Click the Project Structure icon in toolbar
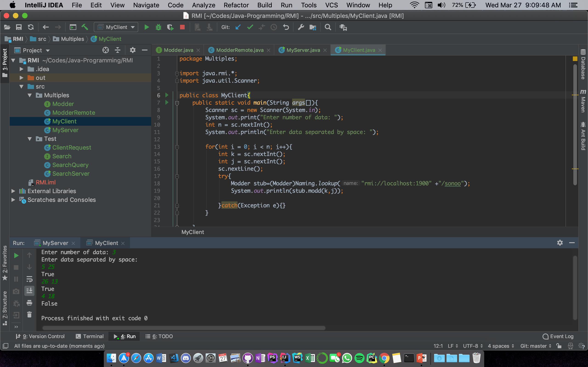Image resolution: width=588 pixels, height=367 pixels. click(313, 27)
